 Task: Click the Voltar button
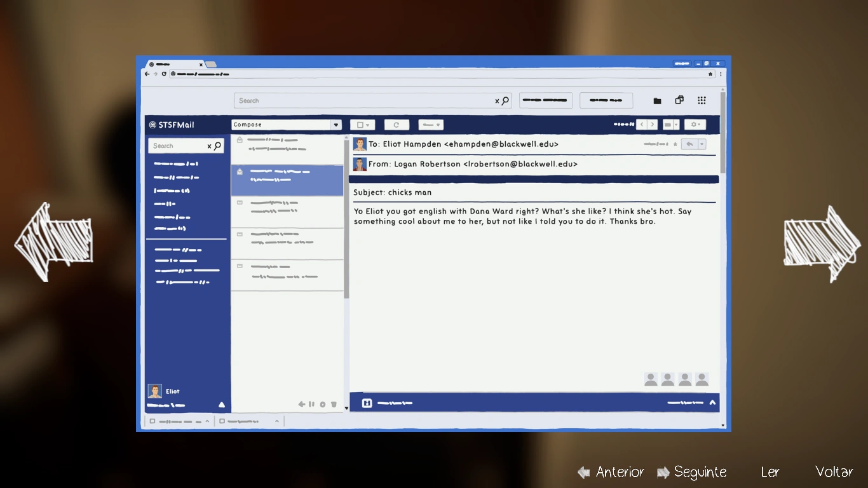click(834, 472)
